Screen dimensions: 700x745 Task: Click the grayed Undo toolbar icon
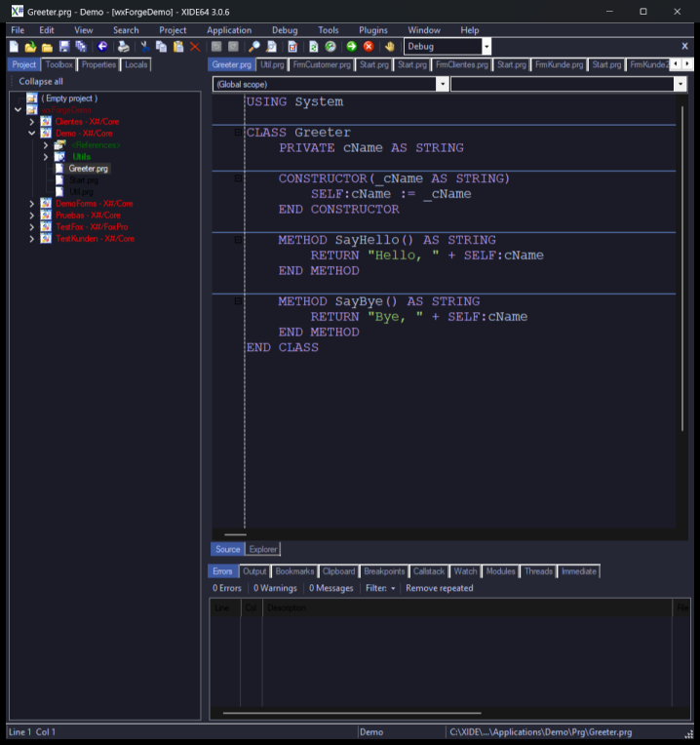point(216,47)
